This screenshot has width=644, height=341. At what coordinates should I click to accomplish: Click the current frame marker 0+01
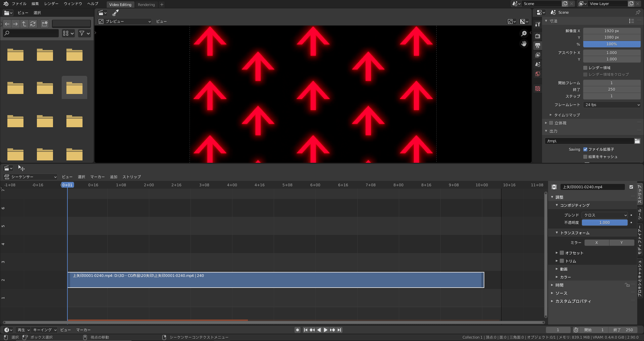(67, 185)
